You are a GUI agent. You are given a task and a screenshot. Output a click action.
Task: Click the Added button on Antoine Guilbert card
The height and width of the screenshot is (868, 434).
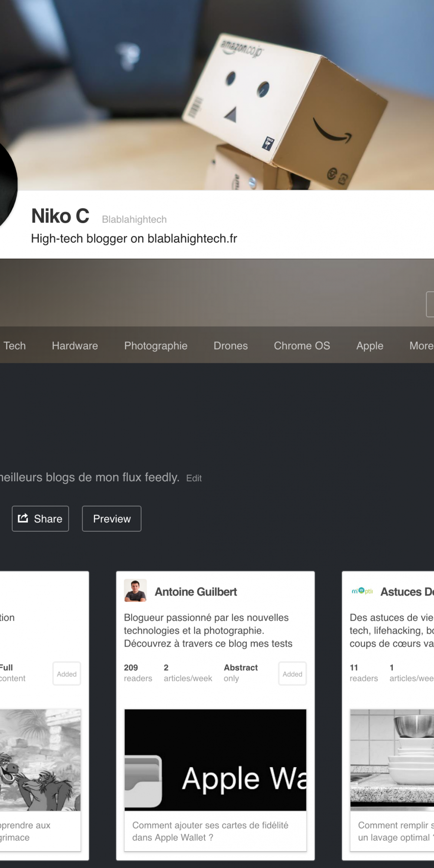coord(293,674)
